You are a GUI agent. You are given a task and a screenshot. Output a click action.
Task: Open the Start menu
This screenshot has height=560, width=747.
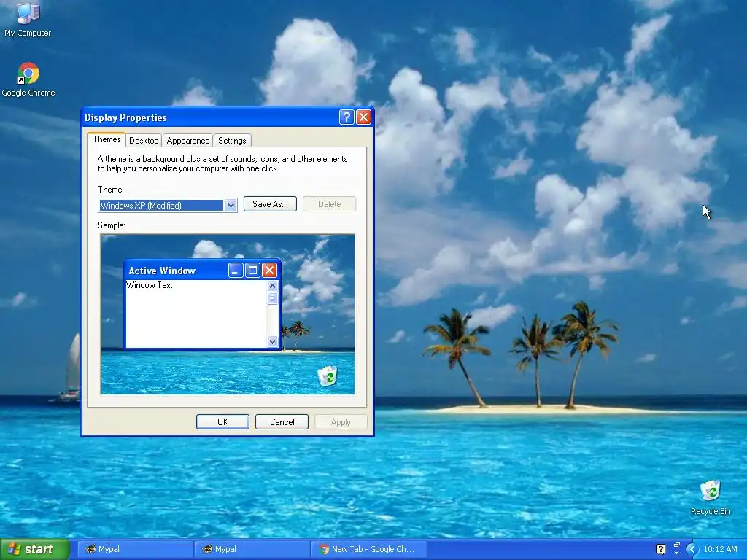(x=34, y=549)
